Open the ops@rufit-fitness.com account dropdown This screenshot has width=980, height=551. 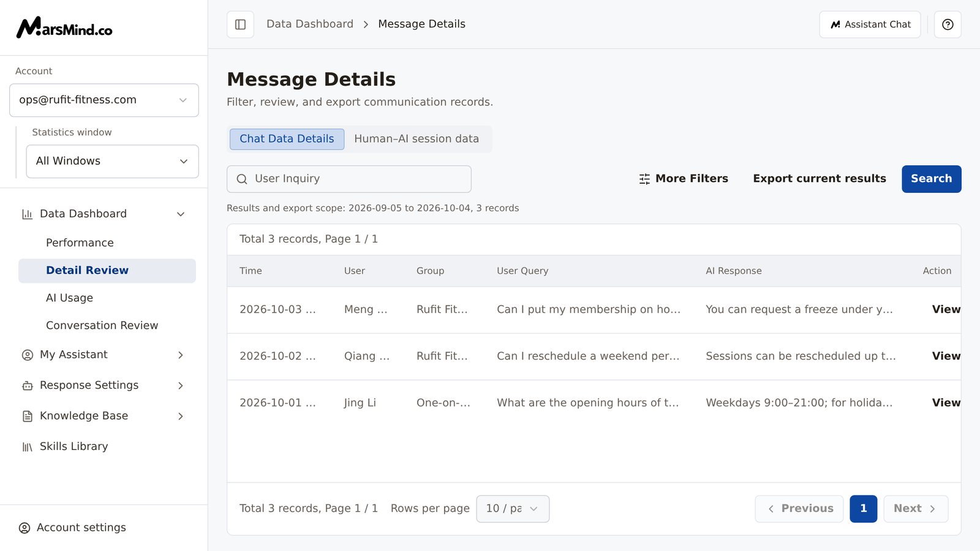104,100
